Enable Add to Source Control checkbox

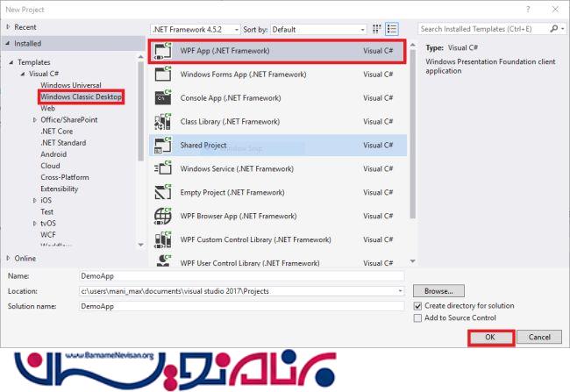(417, 318)
